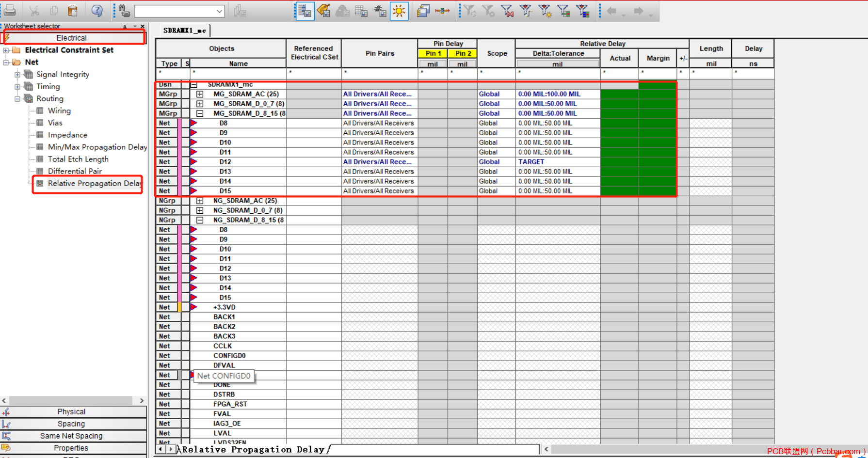Click the funnel icon with sun star
Screen dimensions: 868x458
click(545, 11)
